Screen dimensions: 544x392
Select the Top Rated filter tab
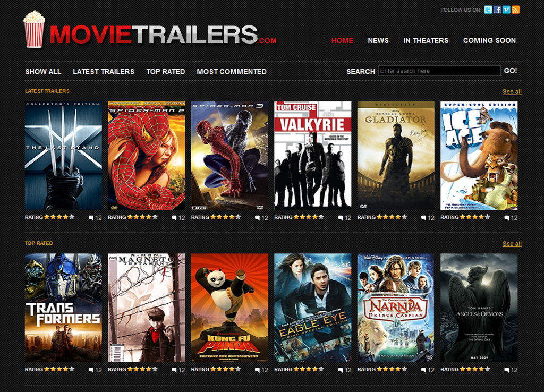[x=166, y=72]
